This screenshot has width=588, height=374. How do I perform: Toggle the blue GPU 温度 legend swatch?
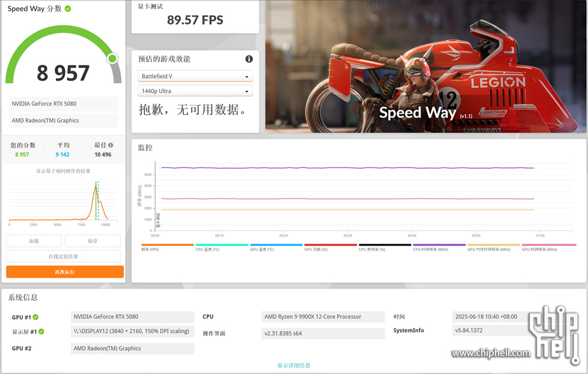[277, 245]
